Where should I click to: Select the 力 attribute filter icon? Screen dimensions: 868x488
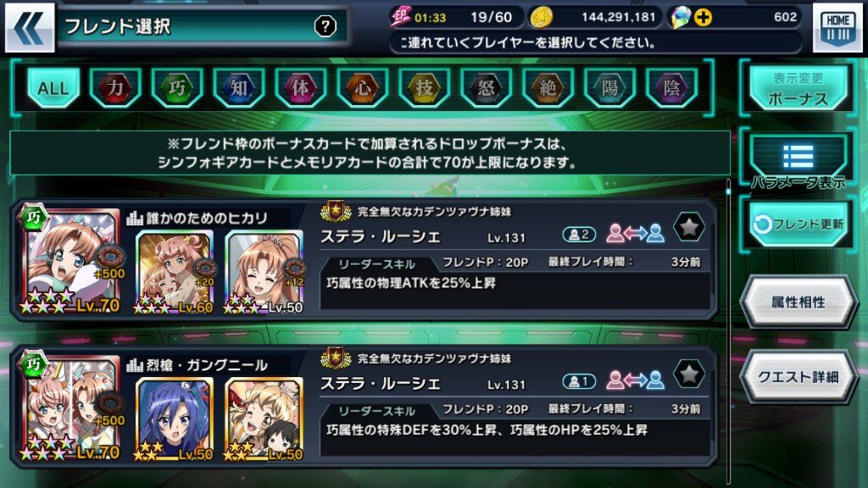click(115, 87)
